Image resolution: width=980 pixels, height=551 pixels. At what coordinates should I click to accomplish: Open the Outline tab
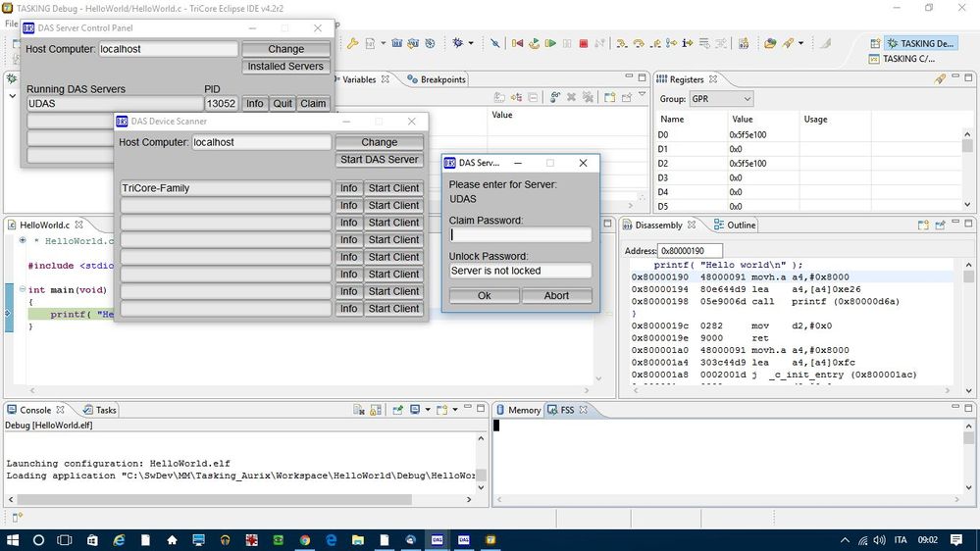point(735,225)
